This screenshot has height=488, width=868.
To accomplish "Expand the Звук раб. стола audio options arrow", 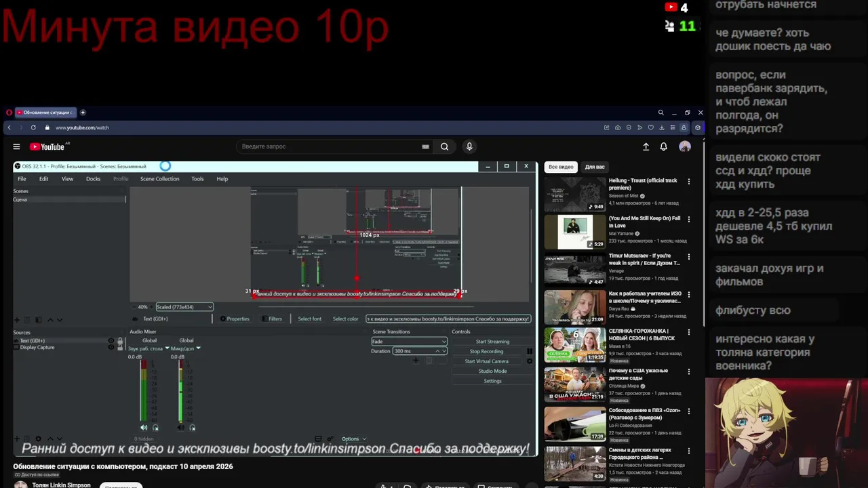I will tap(167, 348).
